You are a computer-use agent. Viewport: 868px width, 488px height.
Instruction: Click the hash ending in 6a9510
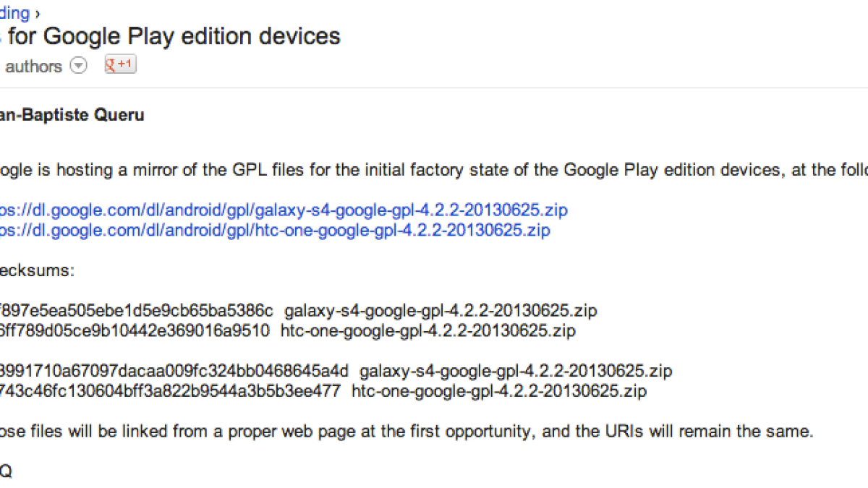135,331
